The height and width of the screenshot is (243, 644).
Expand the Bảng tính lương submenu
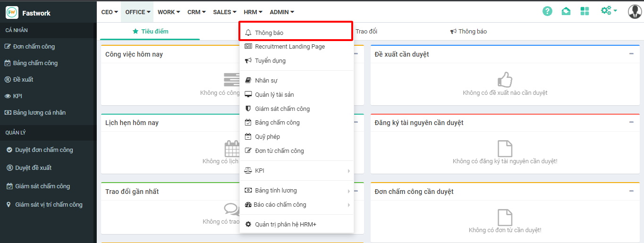click(x=297, y=191)
